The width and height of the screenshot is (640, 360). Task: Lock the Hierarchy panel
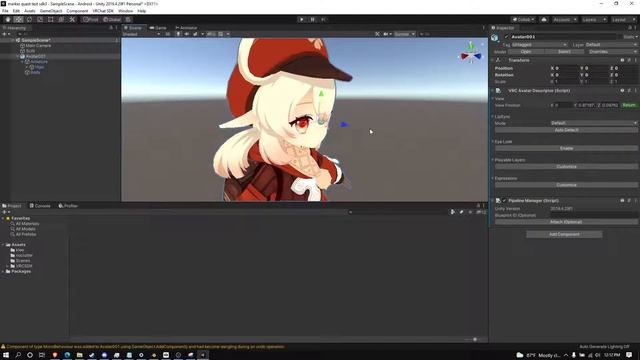click(x=111, y=28)
